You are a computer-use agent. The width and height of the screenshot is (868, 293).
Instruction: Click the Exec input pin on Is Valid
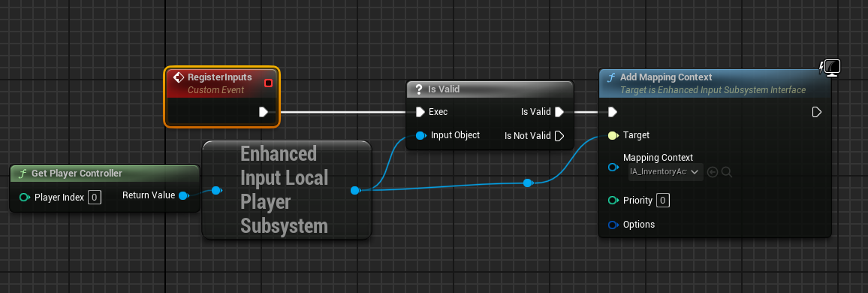click(420, 112)
